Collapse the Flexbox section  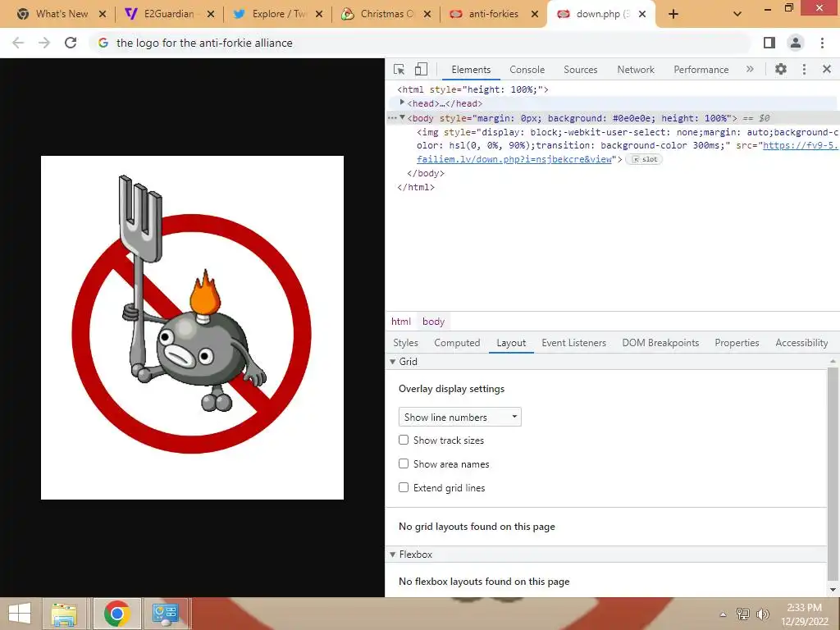pos(393,555)
